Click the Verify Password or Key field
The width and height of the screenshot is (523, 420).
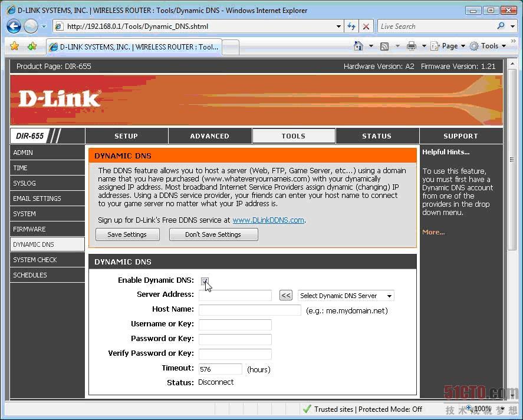235,354
